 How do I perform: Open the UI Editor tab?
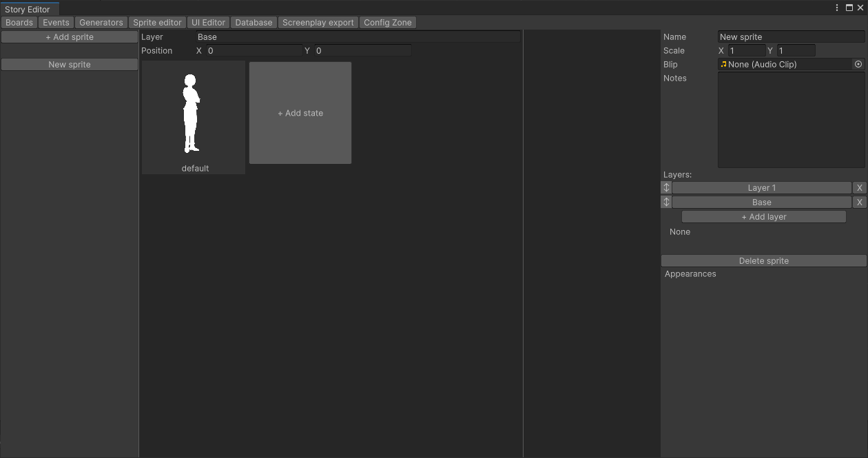(x=208, y=23)
